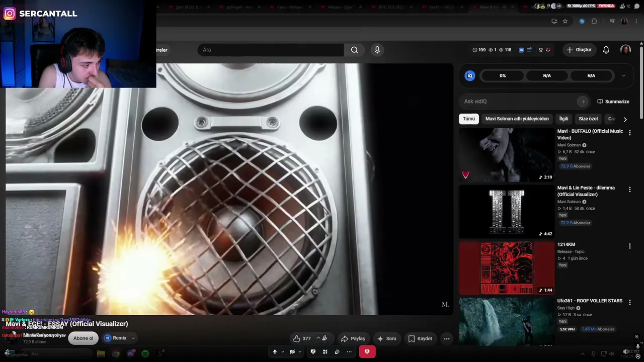Click the Kaydet save button
Viewport: 644px width, 362px height.
(420, 338)
